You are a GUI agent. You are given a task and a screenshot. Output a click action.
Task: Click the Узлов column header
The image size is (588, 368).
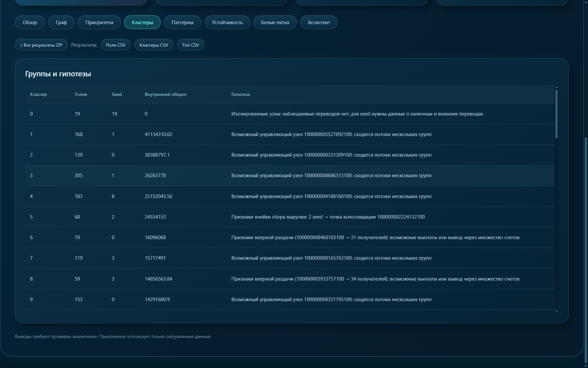click(x=81, y=94)
